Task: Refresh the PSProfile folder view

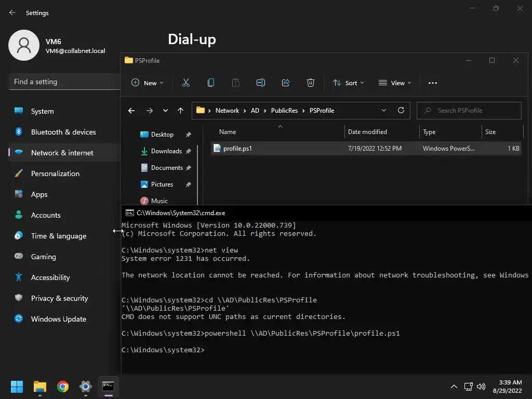Action: click(401, 110)
